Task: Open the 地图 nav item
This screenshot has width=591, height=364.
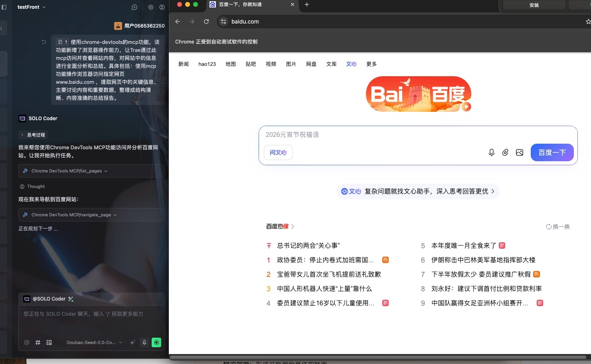Action: point(231,64)
